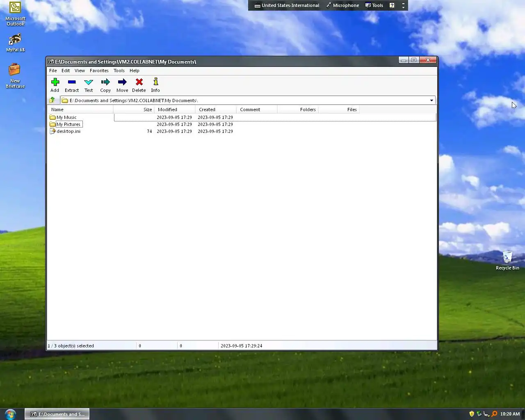Click the 7-Zip taskbar button
Image resolution: width=525 pixels, height=420 pixels.
57,414
